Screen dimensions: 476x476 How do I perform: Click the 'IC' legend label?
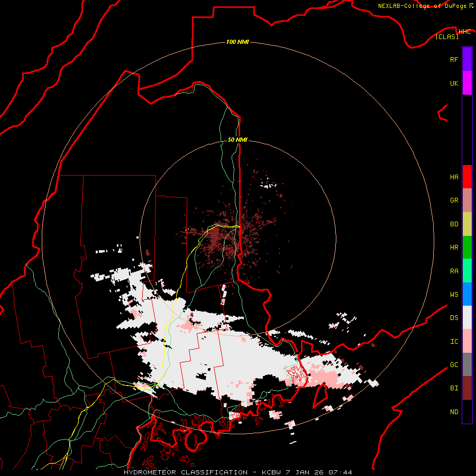454,342
